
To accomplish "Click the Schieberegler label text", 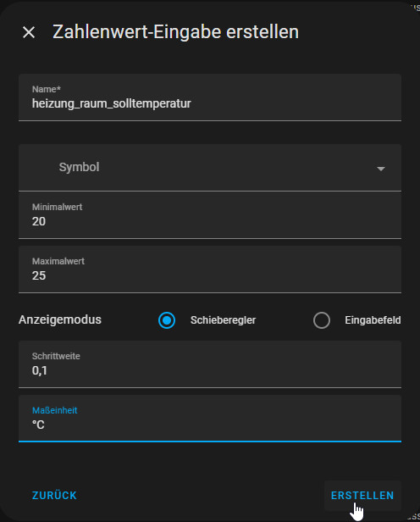I will [224, 320].
